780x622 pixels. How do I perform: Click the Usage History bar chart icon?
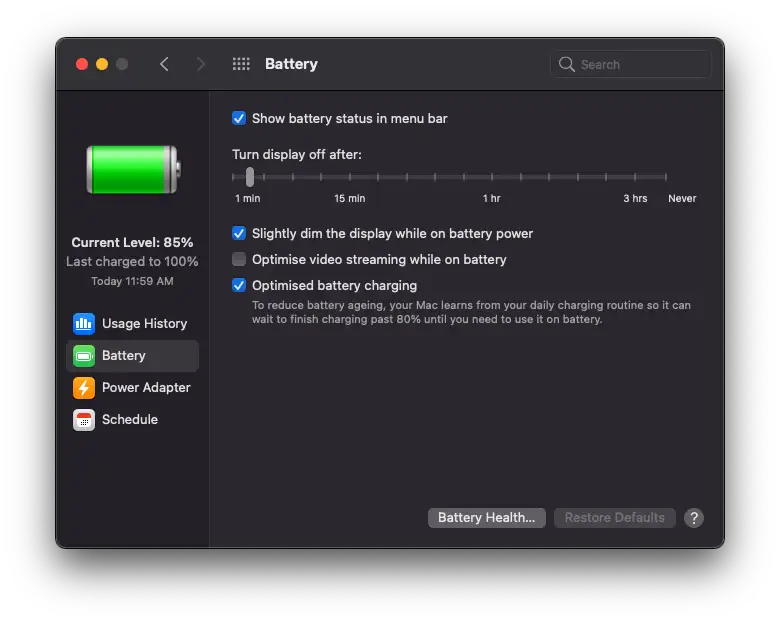(84, 323)
